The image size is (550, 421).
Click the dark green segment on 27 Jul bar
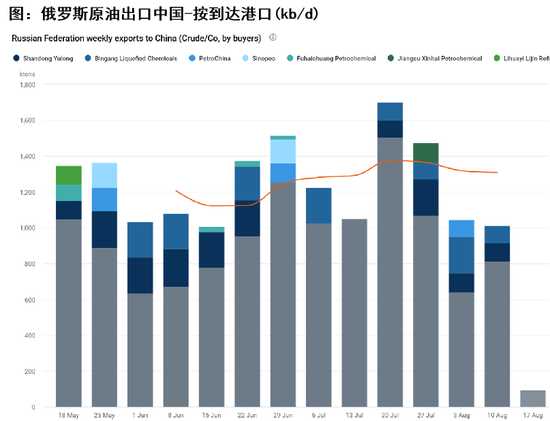click(x=426, y=153)
